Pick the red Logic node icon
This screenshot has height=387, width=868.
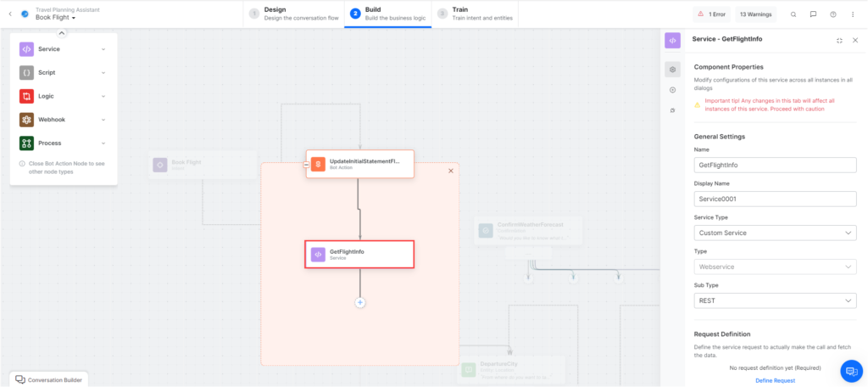[x=26, y=96]
